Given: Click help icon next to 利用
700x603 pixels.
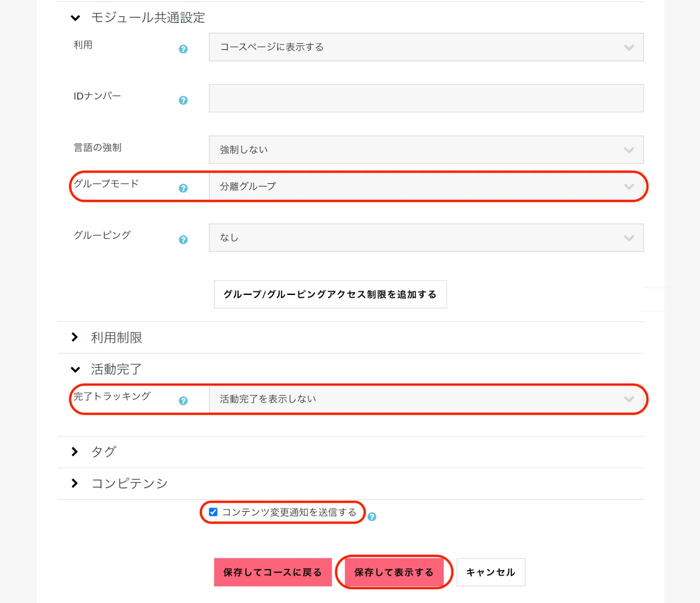Looking at the screenshot, I should [183, 49].
